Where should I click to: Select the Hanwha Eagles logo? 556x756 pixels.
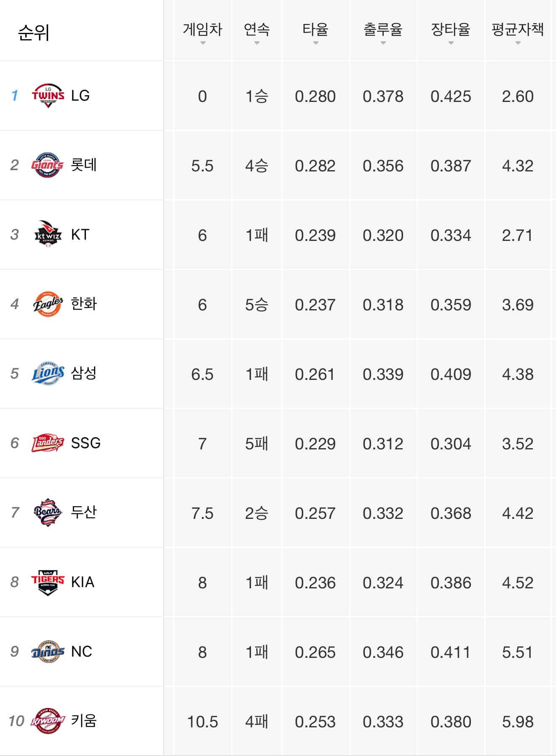click(48, 304)
